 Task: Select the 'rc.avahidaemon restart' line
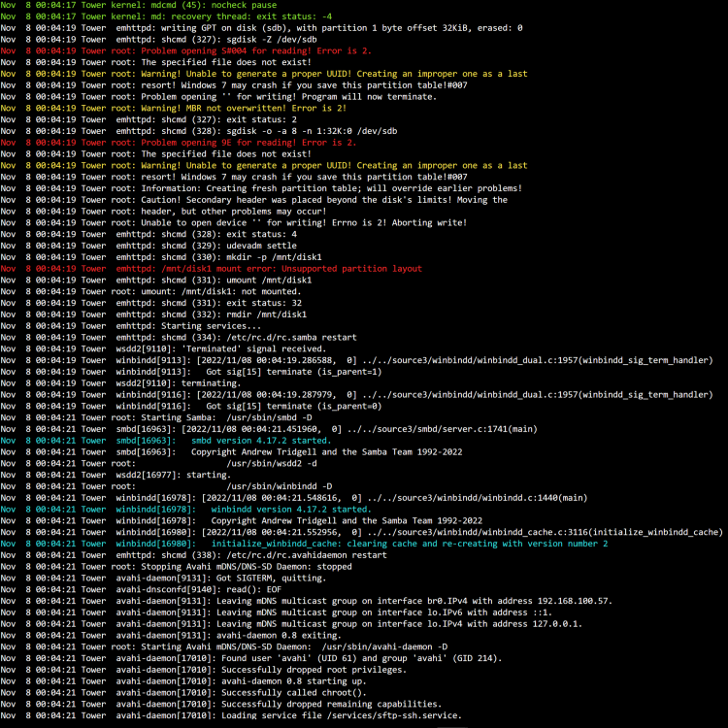tap(193, 555)
